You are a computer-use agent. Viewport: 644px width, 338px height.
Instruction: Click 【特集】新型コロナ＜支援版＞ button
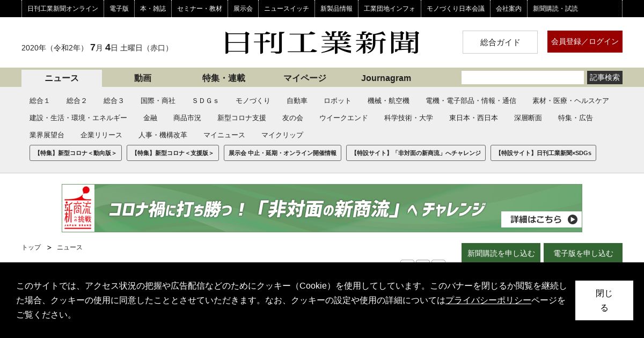(x=173, y=153)
